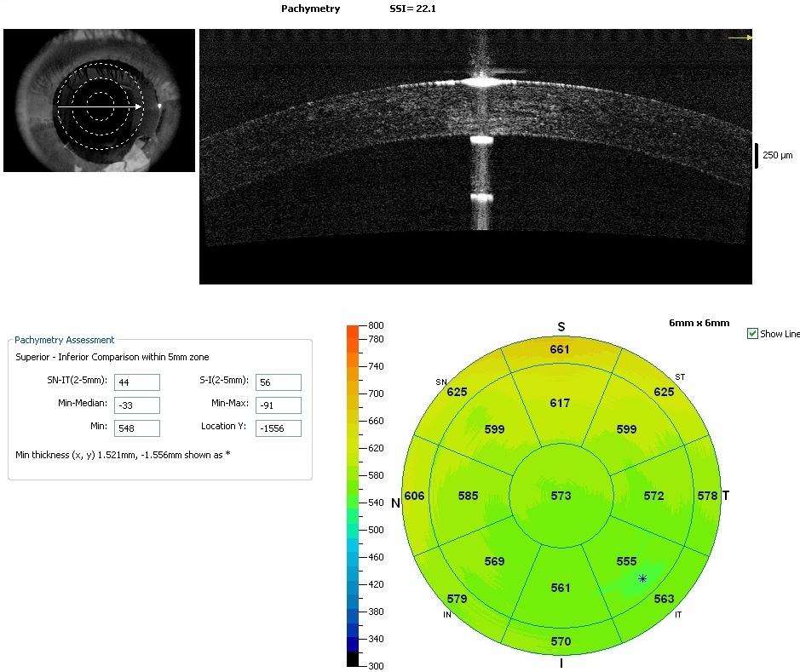800x672 pixels.
Task: Click the eye camera thumbnail image
Action: click(x=99, y=100)
